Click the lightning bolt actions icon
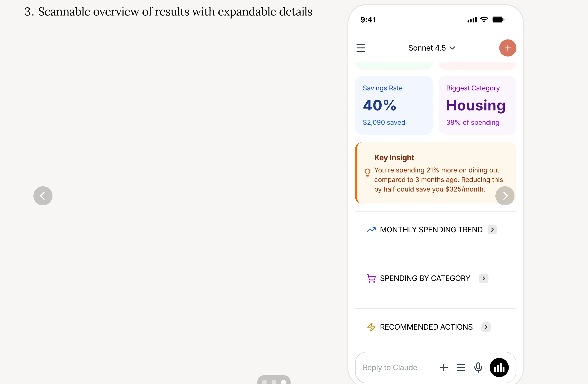The height and width of the screenshot is (384, 588). tap(371, 327)
